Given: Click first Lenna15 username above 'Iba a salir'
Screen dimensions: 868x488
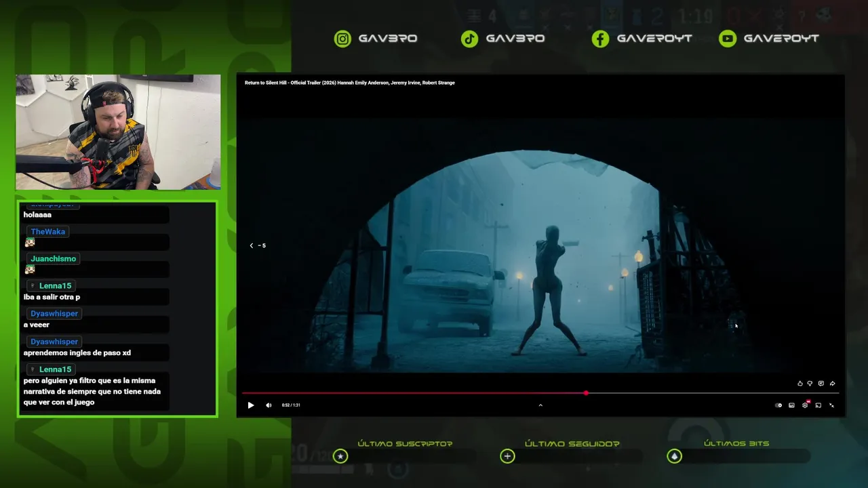Looking at the screenshot, I should (x=55, y=286).
